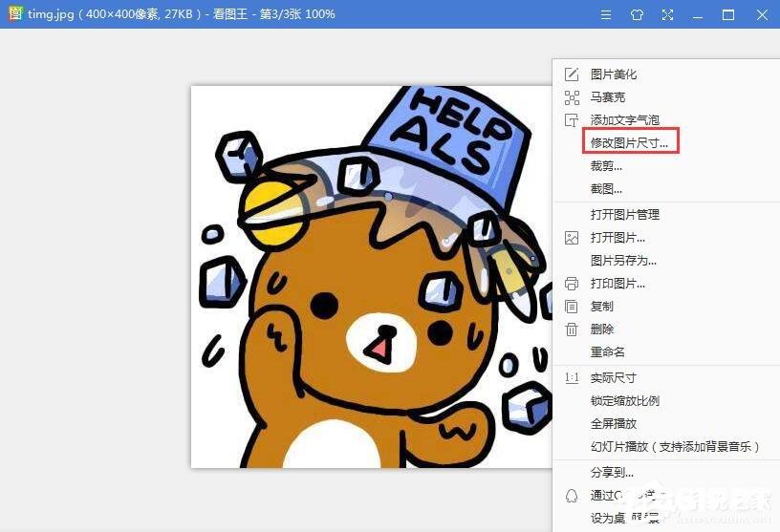This screenshot has width=780, height=532.
Task: Click the mosaic icon beside 马赛克
Action: 572,97
